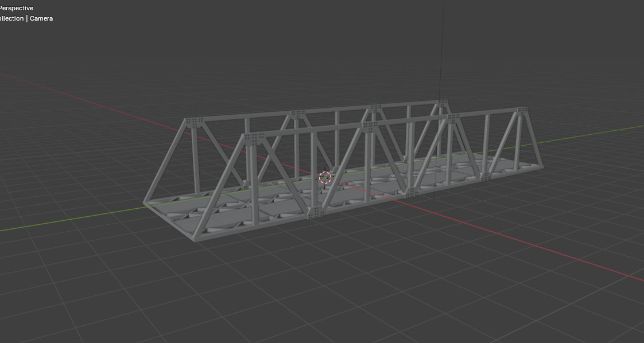Click the "Perspective" view label text
This screenshot has height=343, width=644.
[x=17, y=8]
